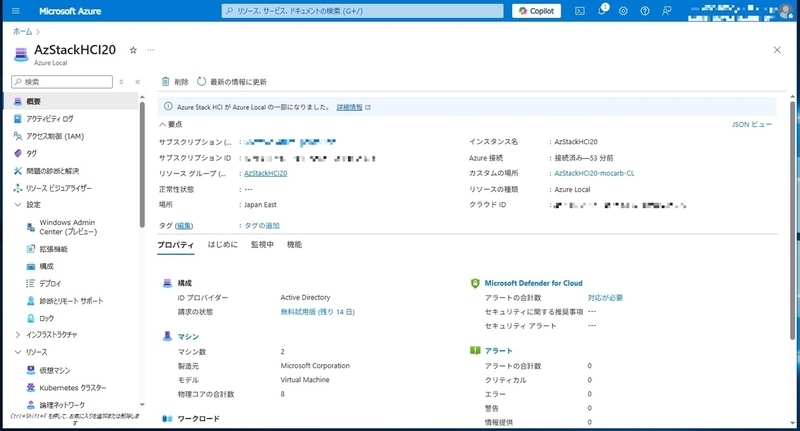
Task: Select the プロパティ tab
Action: [x=176, y=245]
